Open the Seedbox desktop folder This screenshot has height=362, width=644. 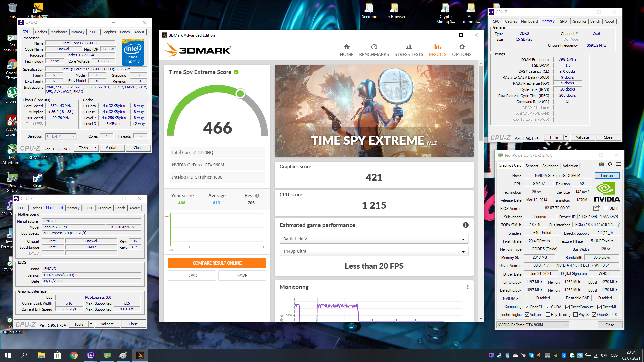pyautogui.click(x=369, y=11)
